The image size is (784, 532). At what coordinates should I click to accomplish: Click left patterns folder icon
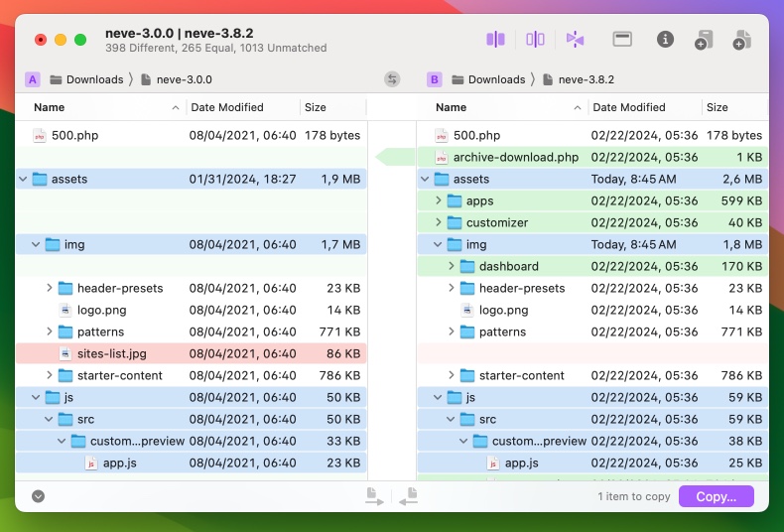click(65, 332)
